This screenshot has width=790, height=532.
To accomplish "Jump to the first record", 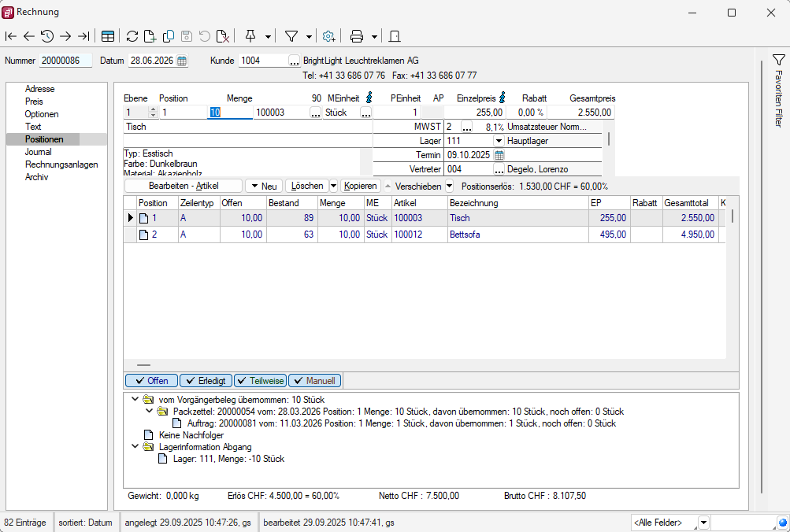I will pyautogui.click(x=11, y=36).
